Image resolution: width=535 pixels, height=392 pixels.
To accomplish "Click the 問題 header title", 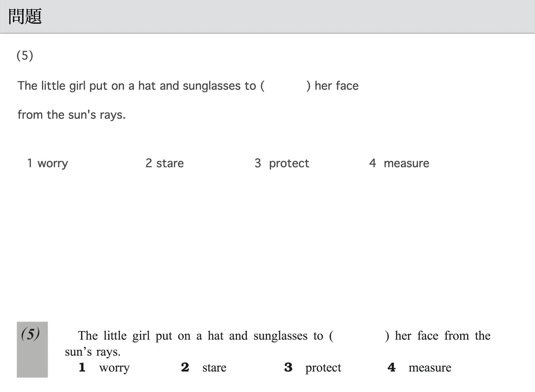I will [25, 16].
